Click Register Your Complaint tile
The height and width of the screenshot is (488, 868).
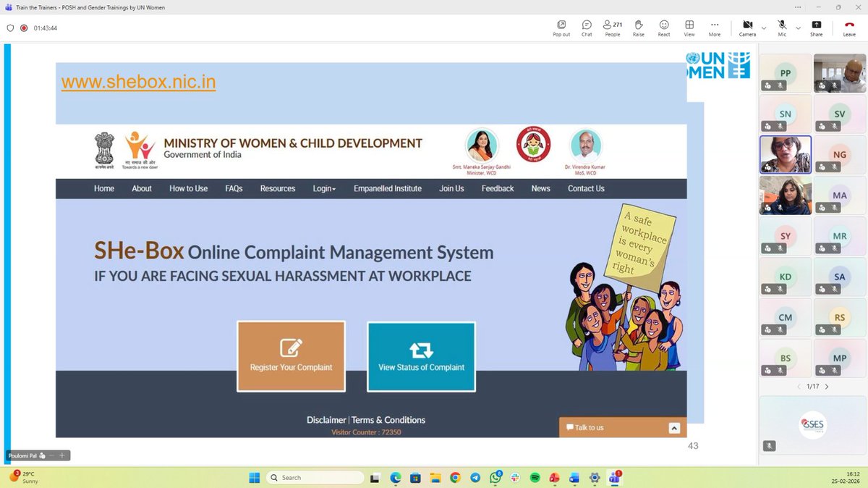point(292,356)
